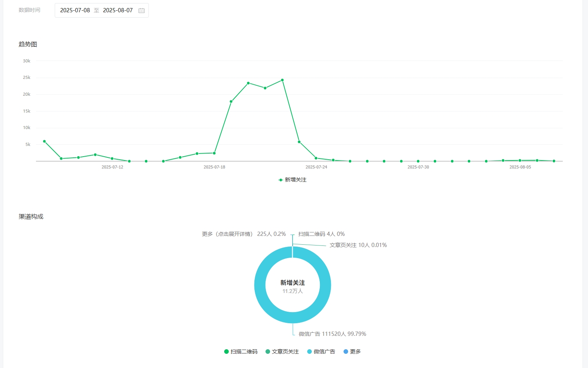Click the 数据时间 label
The width and height of the screenshot is (588, 368).
tap(29, 10)
